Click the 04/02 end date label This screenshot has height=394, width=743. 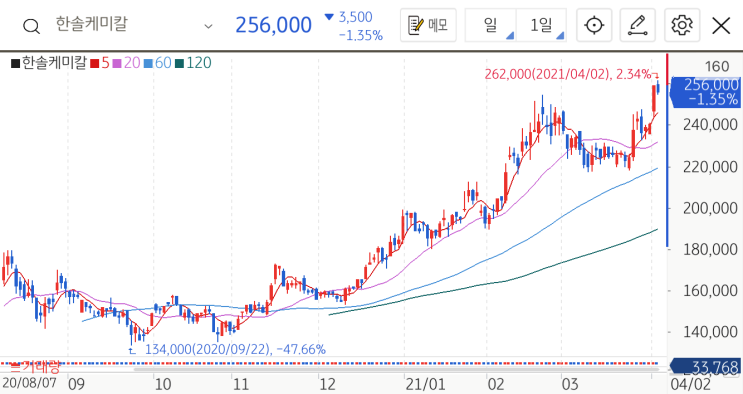690,384
